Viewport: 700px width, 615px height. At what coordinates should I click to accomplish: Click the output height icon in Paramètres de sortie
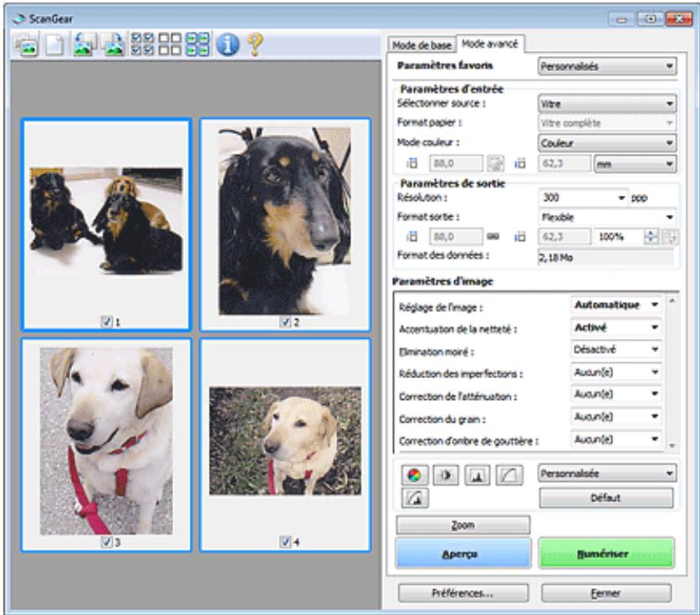tap(520, 237)
